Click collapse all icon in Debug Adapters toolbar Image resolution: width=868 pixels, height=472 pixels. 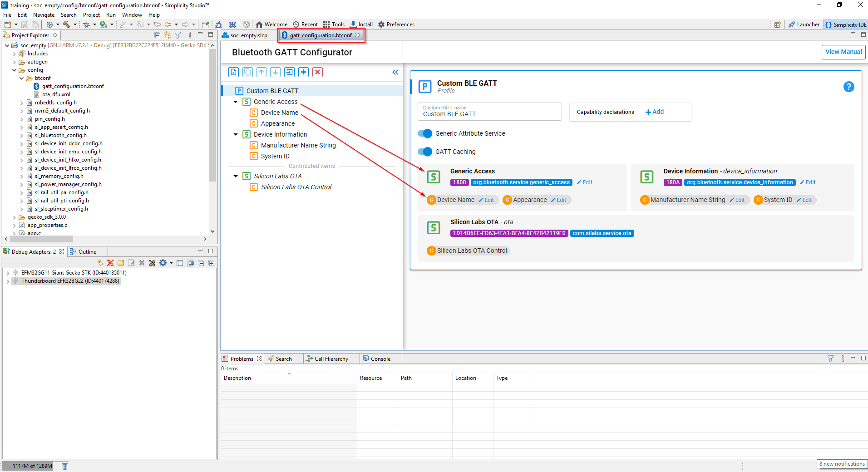201,263
